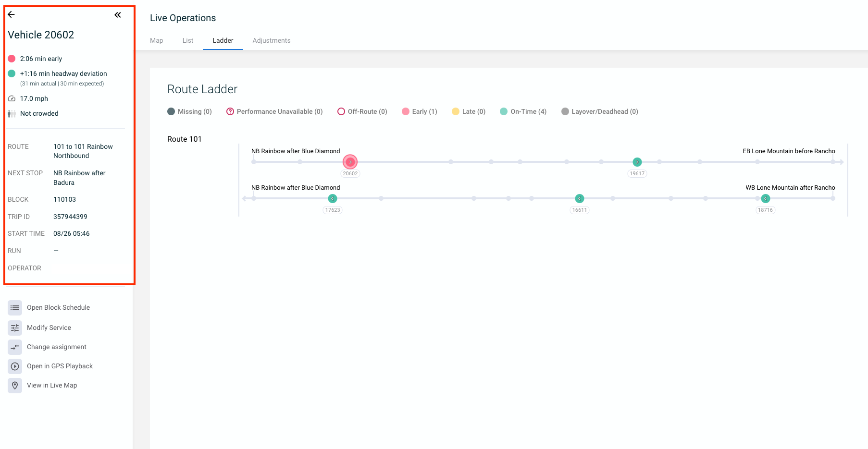Screen dimensions: 868x449
Task: Click the Late (0) yellow legend swatch
Action: pyautogui.click(x=455, y=111)
